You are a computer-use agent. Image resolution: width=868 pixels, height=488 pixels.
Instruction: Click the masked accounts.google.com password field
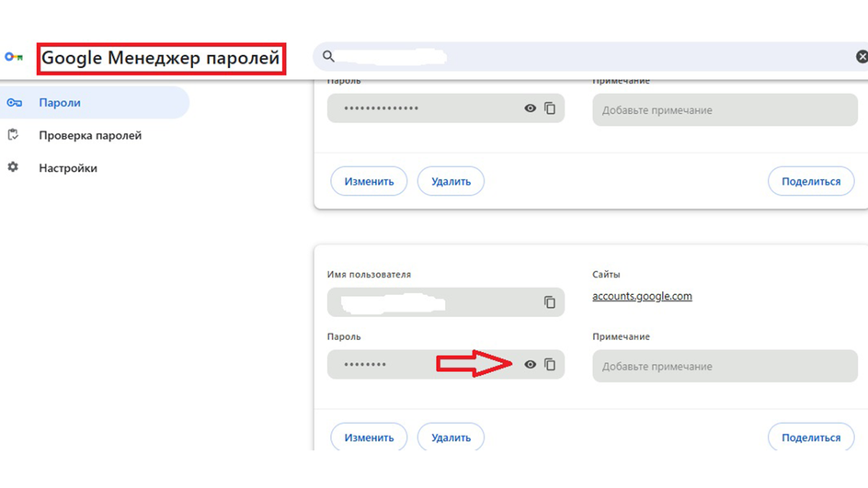pyautogui.click(x=446, y=364)
